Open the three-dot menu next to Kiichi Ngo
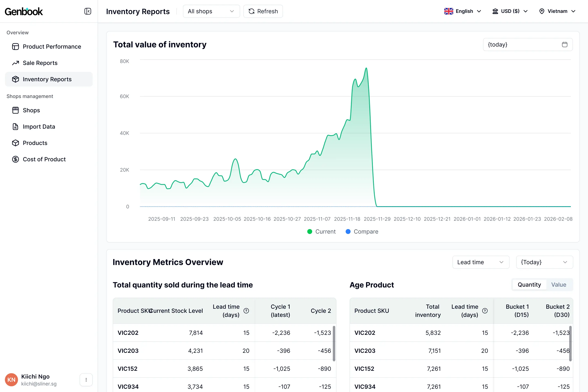This screenshot has width=588, height=392. tap(86, 380)
